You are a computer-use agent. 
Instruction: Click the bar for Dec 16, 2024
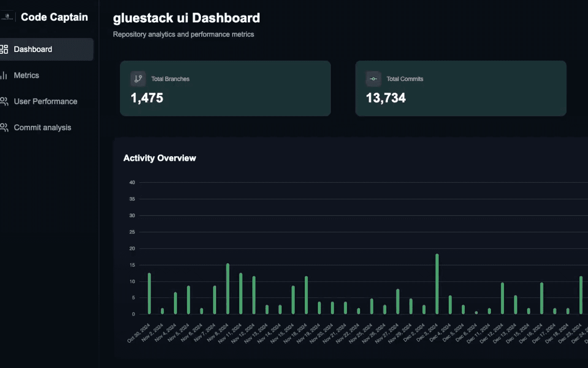point(542,298)
